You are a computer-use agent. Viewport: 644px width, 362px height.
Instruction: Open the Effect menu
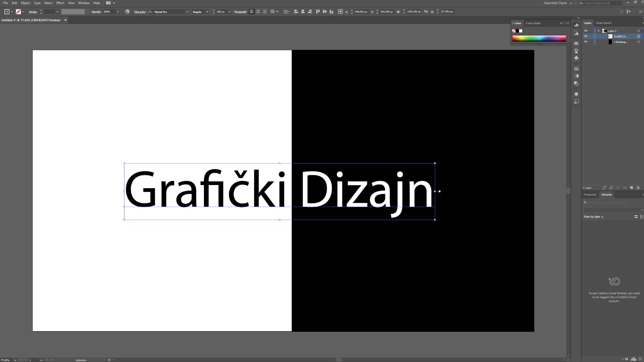(x=60, y=3)
